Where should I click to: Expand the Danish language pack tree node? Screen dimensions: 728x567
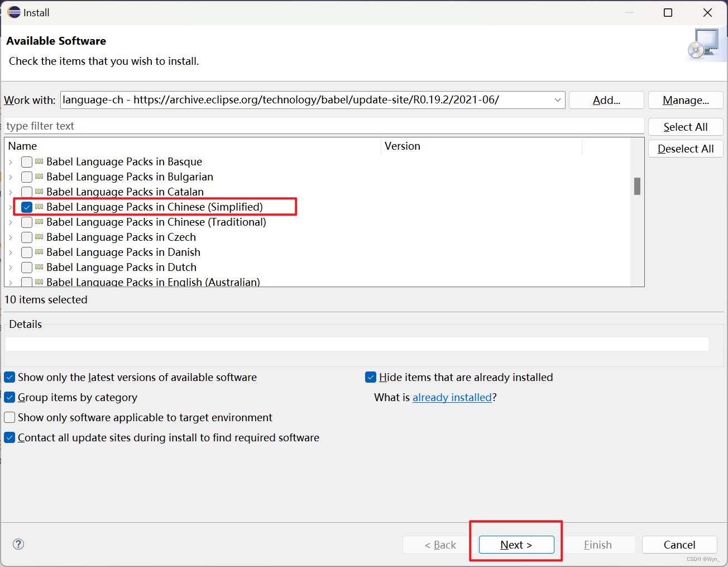pos(11,252)
